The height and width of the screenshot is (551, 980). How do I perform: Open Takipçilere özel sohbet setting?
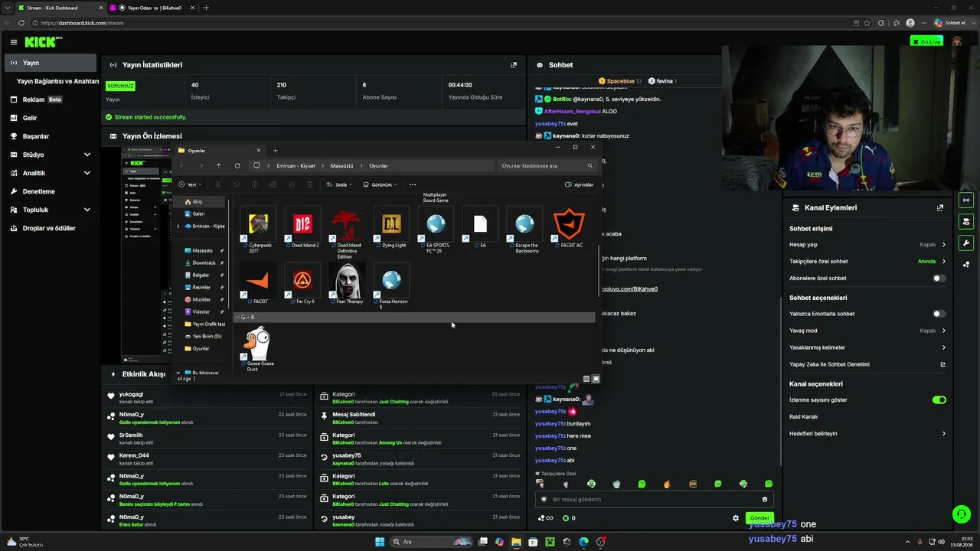coord(867,261)
